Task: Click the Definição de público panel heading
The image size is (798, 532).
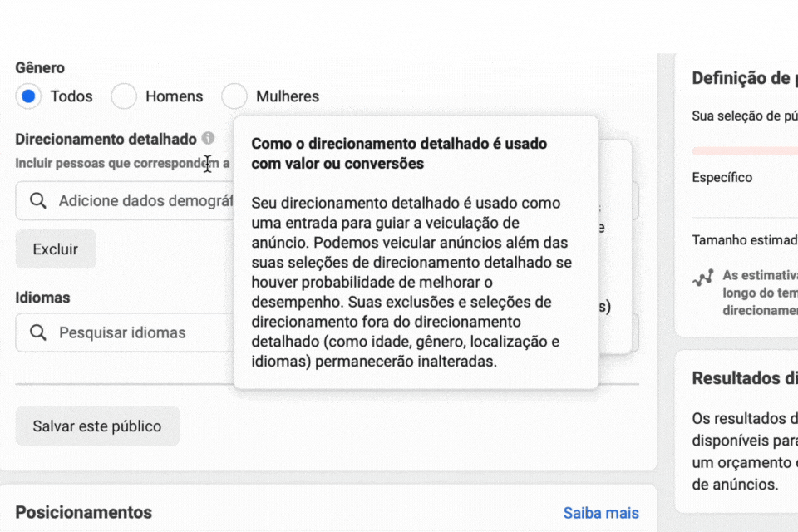Action: point(744,78)
